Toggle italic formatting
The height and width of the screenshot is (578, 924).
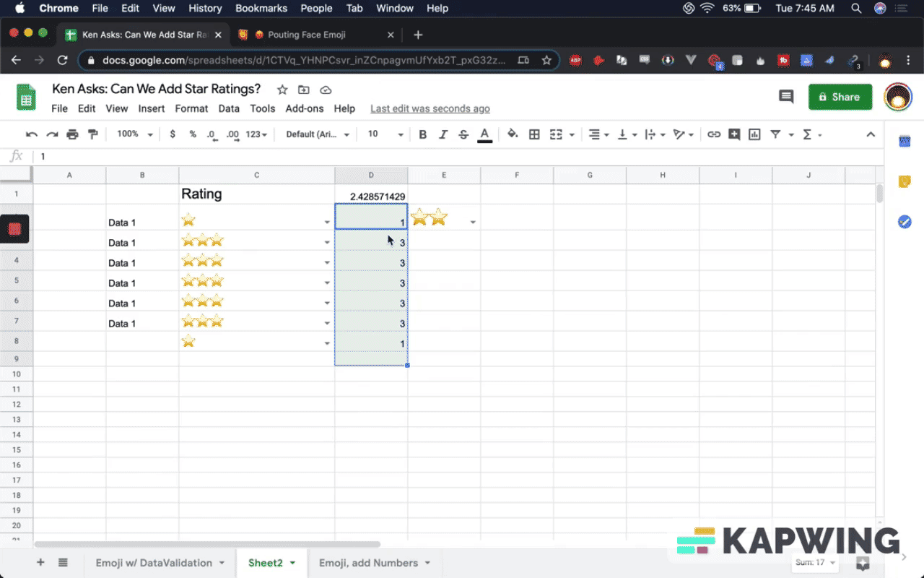pyautogui.click(x=443, y=134)
